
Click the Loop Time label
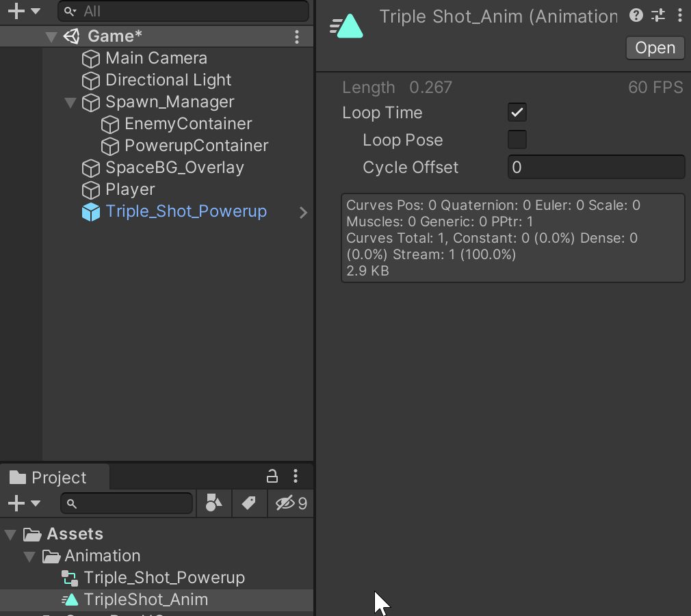click(x=382, y=113)
